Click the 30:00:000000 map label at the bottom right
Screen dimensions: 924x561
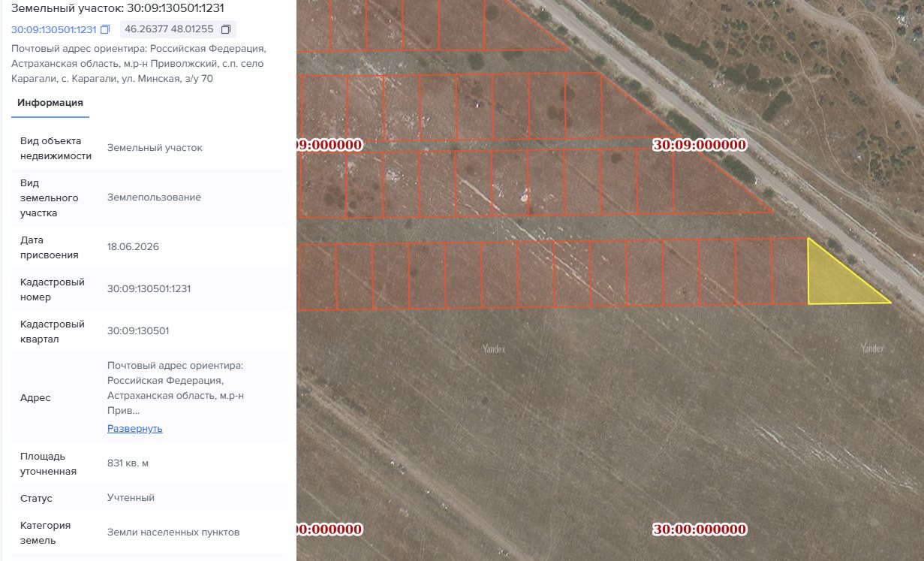click(x=699, y=529)
